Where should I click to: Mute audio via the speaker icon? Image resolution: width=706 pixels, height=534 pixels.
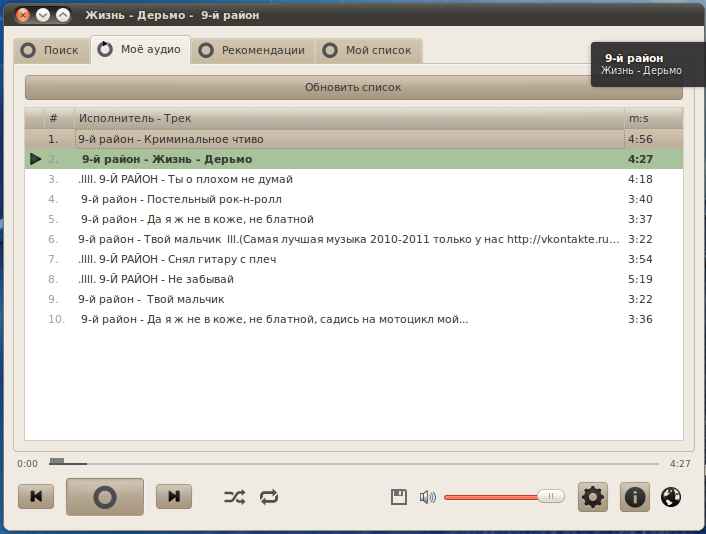(x=428, y=496)
